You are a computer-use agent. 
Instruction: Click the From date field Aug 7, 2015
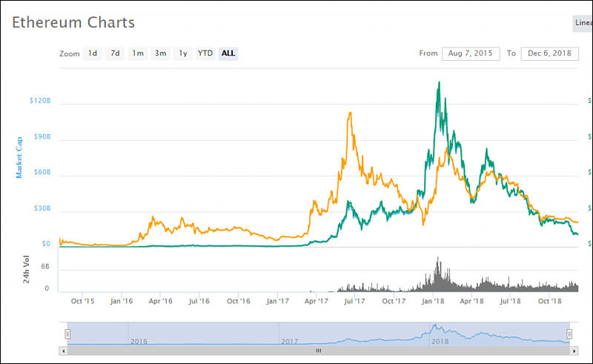click(471, 53)
